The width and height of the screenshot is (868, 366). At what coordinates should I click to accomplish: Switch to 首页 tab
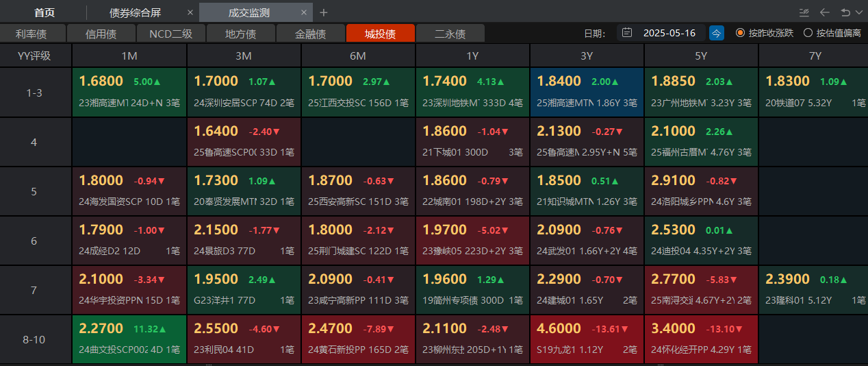(x=44, y=13)
